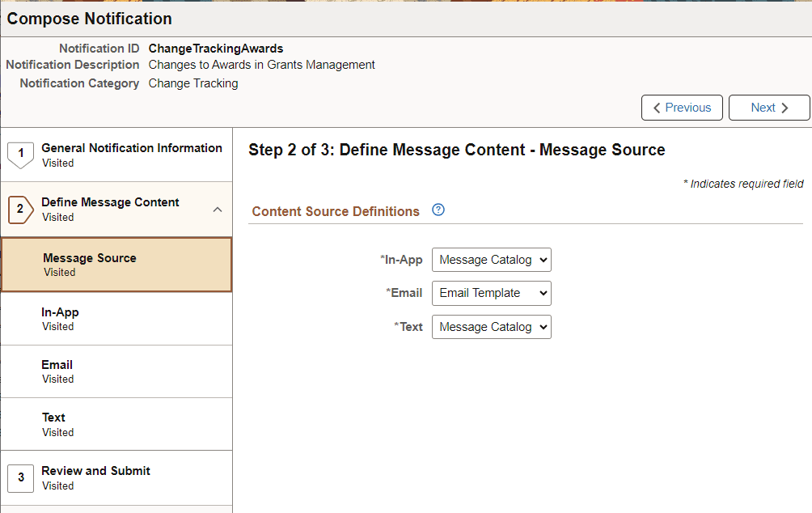Click the up chevron beside Define Message Content
812x513 pixels.
click(218, 209)
